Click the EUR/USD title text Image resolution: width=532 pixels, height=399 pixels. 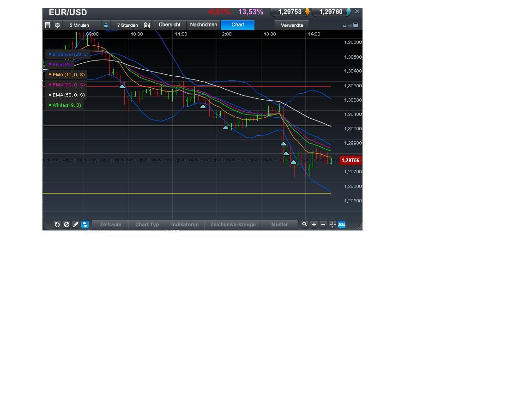point(68,12)
